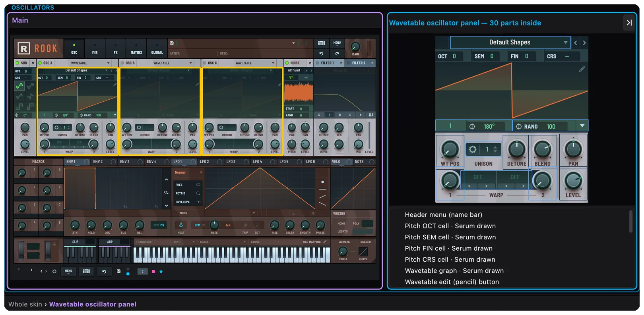This screenshot has height=315, width=644.
Task: Click the undo arrow beside the main knob
Action: click(321, 53)
